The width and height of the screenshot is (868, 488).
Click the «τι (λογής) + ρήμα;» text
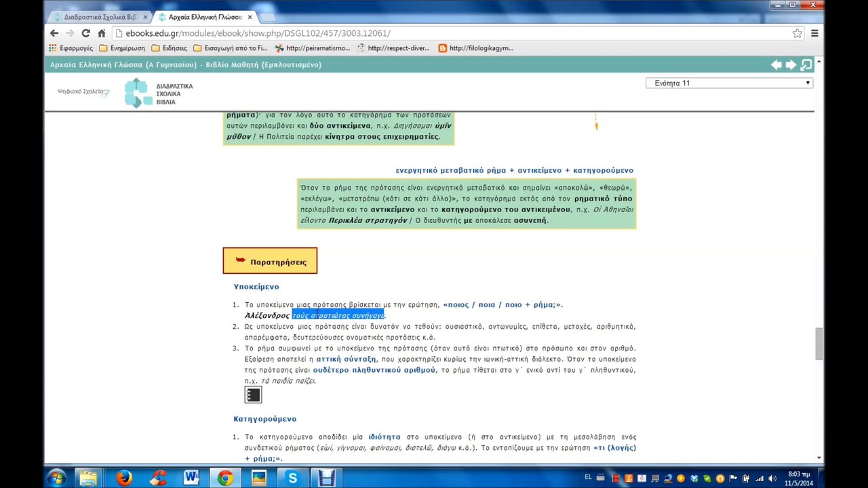pyautogui.click(x=441, y=453)
